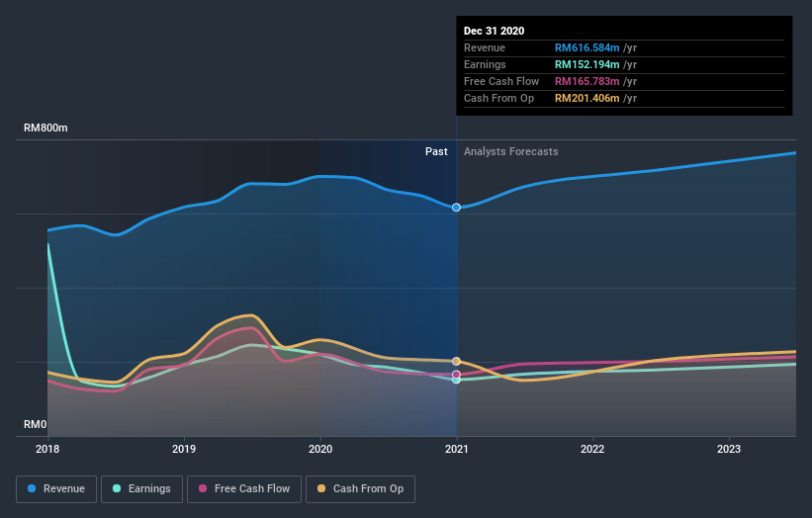Viewport: 812px width, 518px height.
Task: Click the 'Past' section label
Action: coord(436,151)
